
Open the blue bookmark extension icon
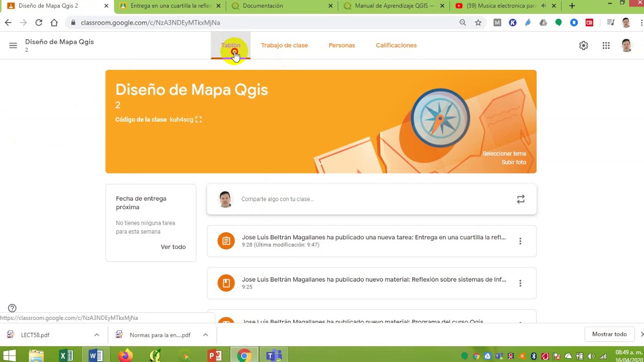pyautogui.click(x=574, y=23)
